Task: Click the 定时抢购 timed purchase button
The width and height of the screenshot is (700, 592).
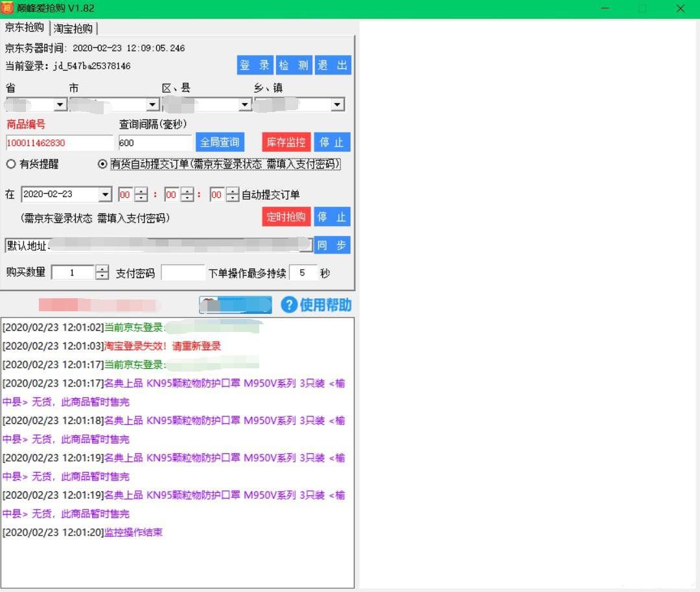Action: click(x=286, y=217)
